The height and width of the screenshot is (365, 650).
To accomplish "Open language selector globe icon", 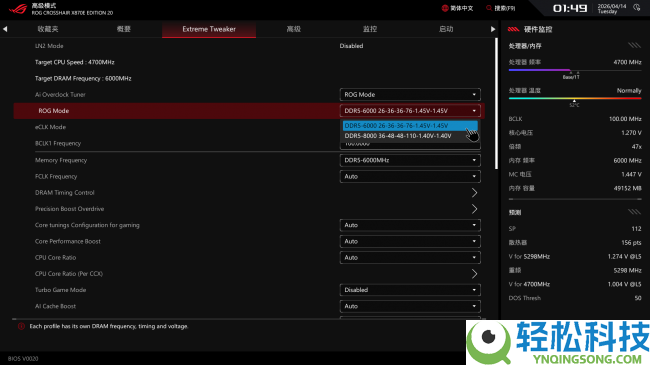I will click(x=445, y=8).
